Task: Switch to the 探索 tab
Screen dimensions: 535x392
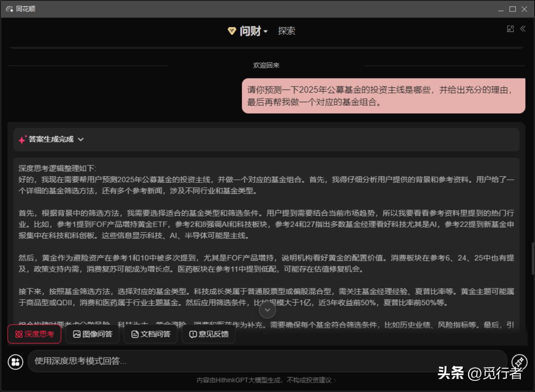Action: 286,31
